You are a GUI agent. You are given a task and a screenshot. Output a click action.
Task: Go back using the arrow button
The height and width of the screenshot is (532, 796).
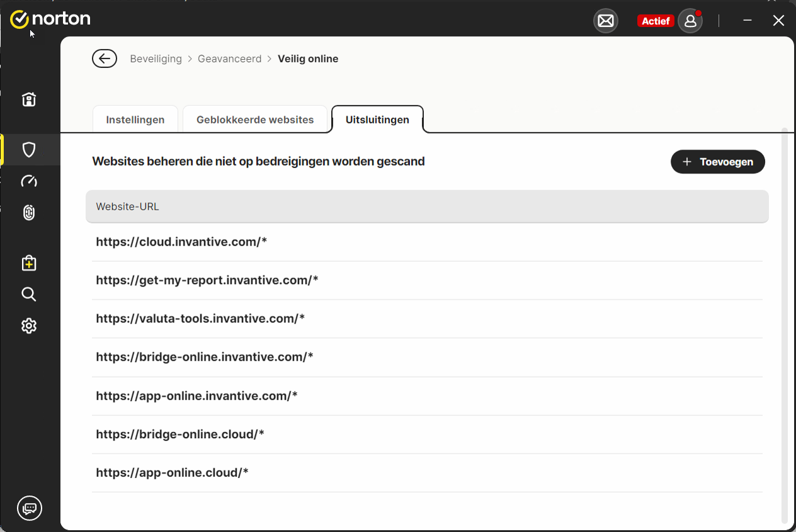coord(105,59)
